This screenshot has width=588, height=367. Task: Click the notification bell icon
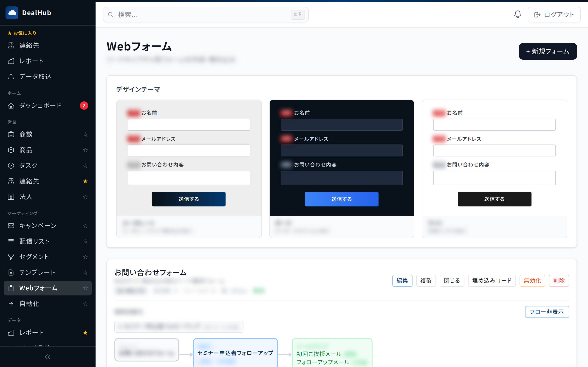click(x=517, y=14)
